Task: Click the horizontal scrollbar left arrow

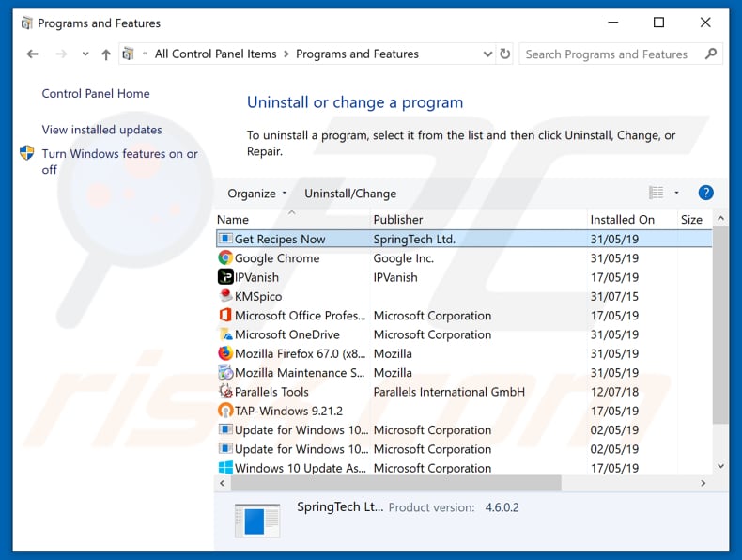Action: point(222,483)
